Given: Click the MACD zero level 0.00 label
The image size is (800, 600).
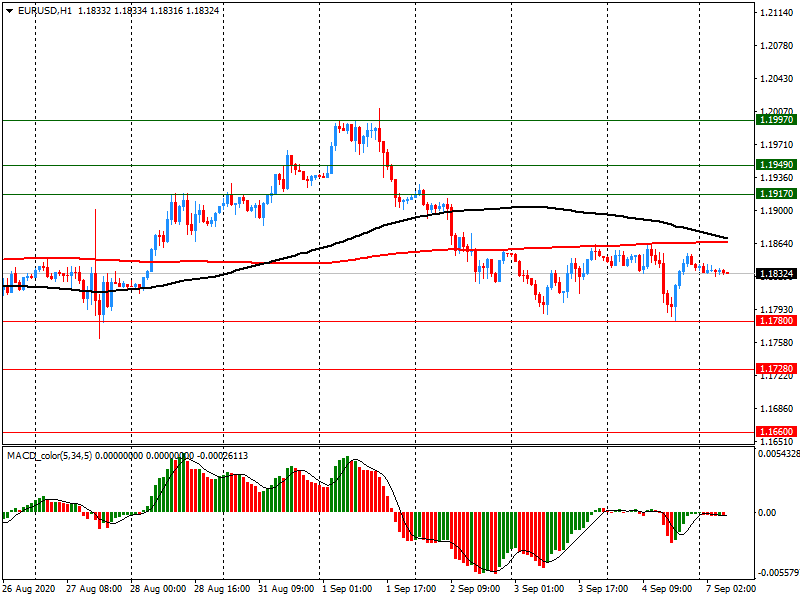Looking at the screenshot, I should 770,513.
